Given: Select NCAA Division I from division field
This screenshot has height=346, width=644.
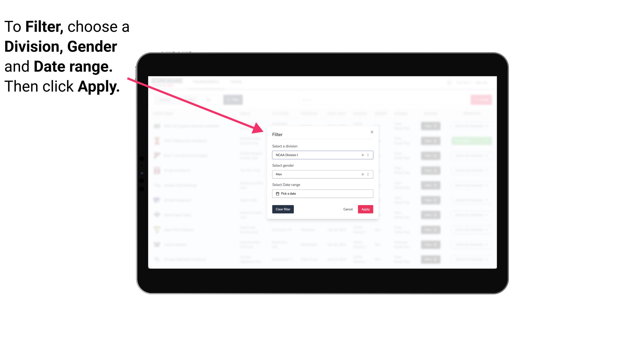Looking at the screenshot, I should [x=322, y=155].
